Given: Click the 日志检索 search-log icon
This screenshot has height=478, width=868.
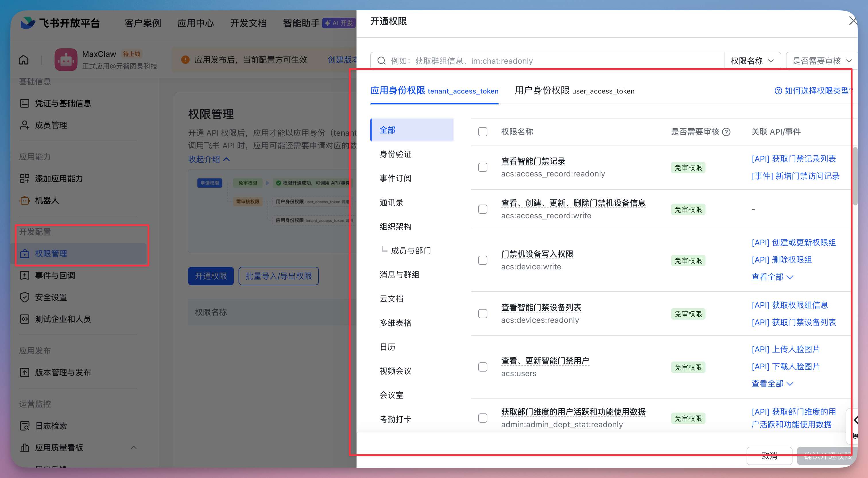Looking at the screenshot, I should coord(25,425).
